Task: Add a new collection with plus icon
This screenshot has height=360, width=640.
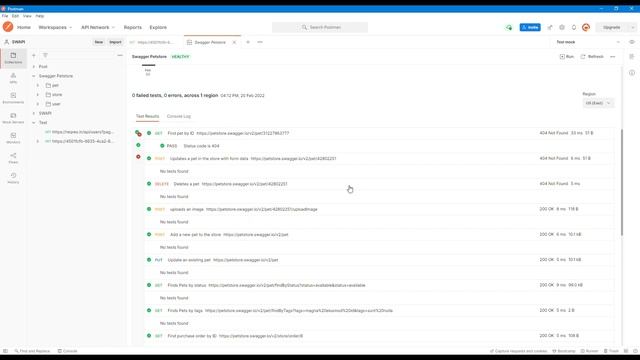Action: [x=34, y=55]
